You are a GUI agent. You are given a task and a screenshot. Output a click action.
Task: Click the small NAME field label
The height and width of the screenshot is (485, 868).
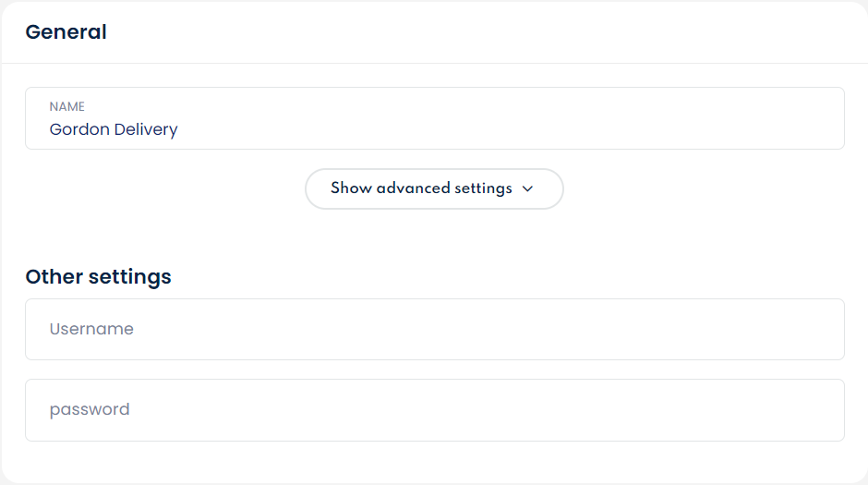tap(67, 107)
